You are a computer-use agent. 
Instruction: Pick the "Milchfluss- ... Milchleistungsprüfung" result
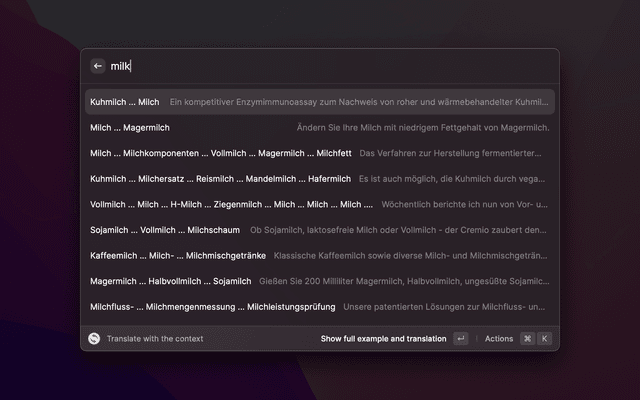[212, 307]
